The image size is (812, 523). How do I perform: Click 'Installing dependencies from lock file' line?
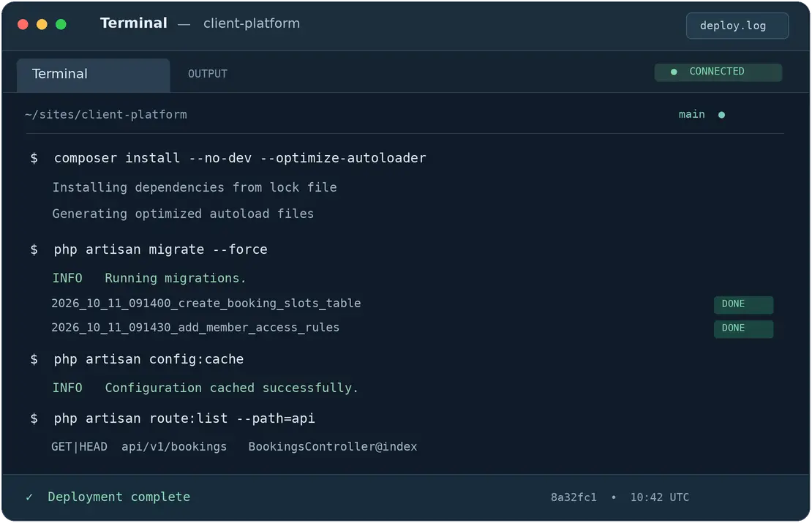pyautogui.click(x=194, y=187)
